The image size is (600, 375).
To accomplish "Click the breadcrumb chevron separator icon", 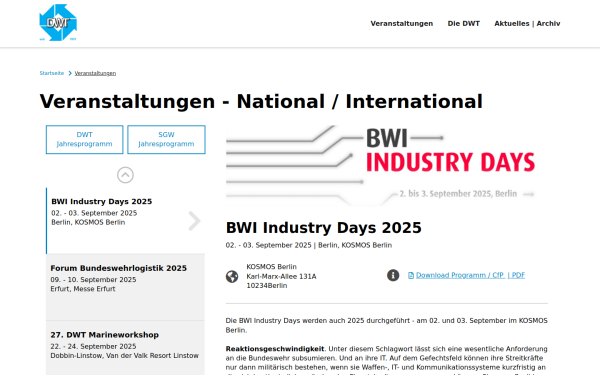I will coord(70,73).
